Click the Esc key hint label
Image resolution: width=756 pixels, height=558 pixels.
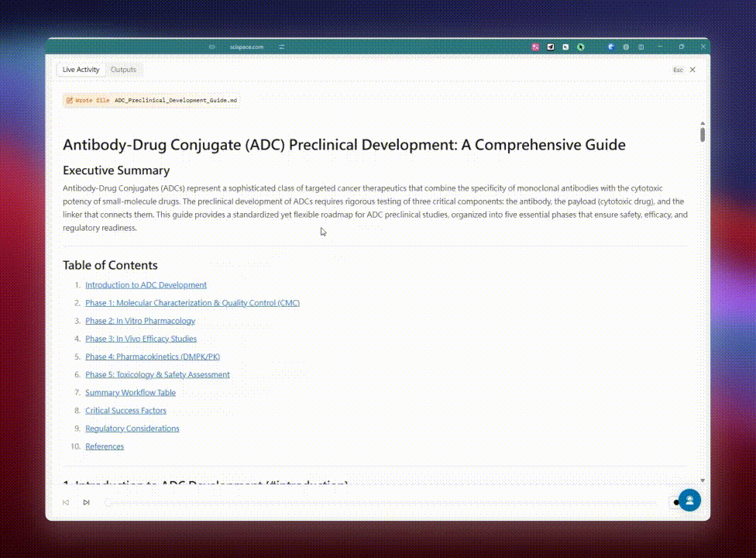[678, 70]
